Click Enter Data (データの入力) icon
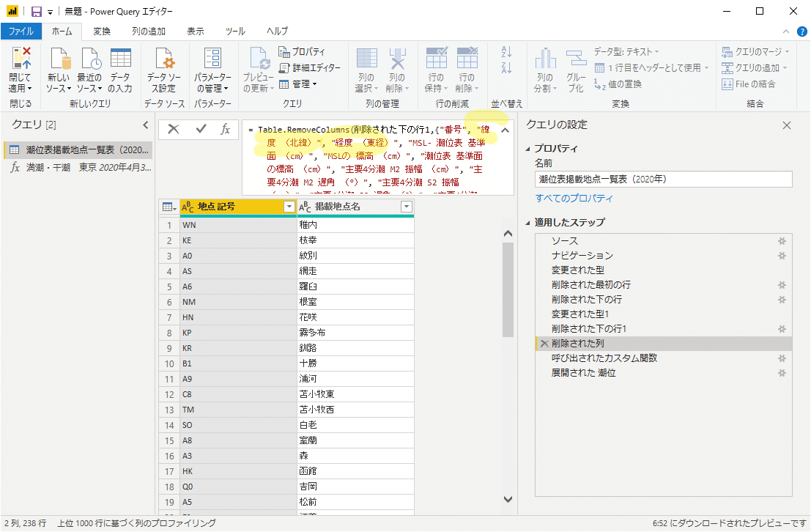Image resolution: width=811 pixels, height=532 pixels. click(x=120, y=58)
